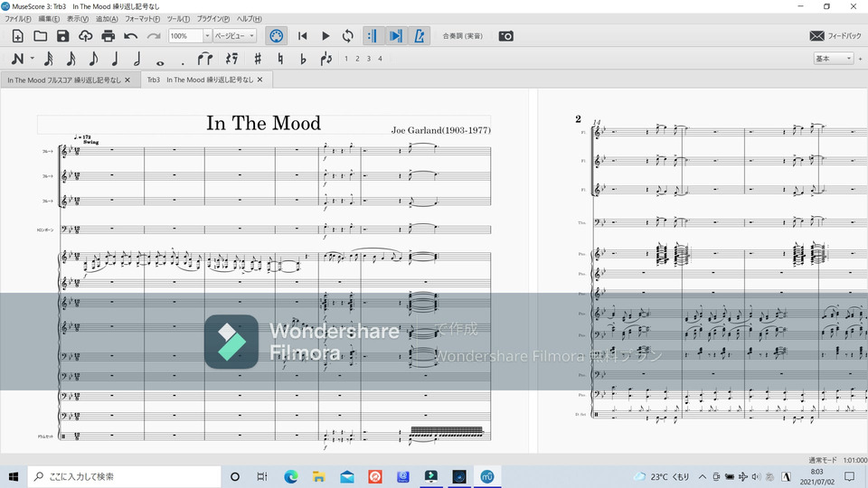This screenshot has height=488, width=868.
Task: Open the フォーマット menu
Action: tap(142, 19)
